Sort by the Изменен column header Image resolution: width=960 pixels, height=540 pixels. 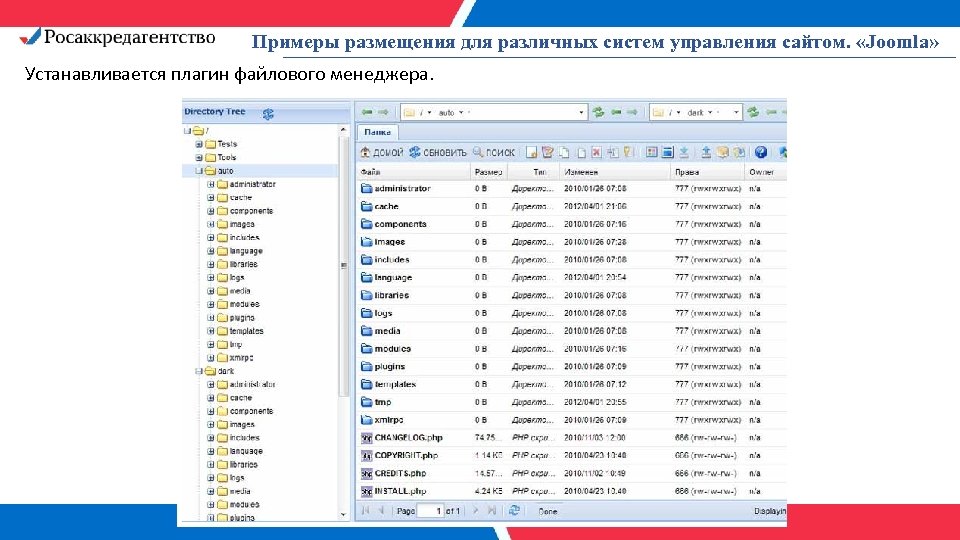615,172
